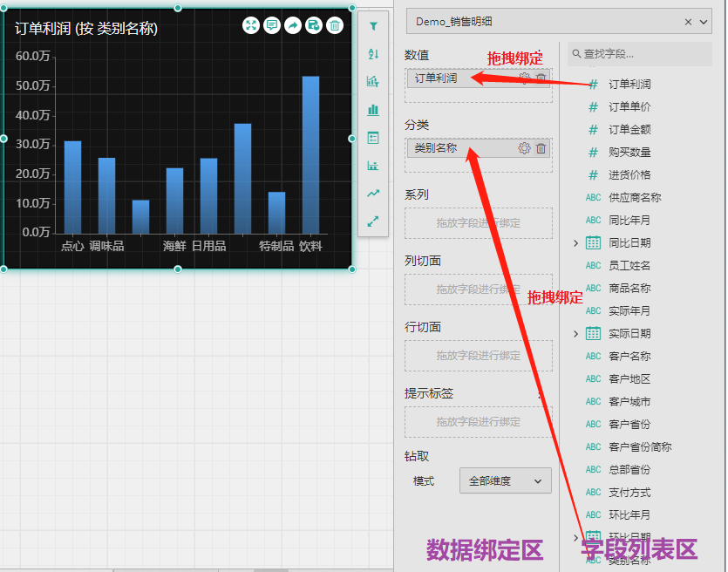Click the axis chart settings icon
This screenshot has width=728, height=572.
(x=373, y=166)
